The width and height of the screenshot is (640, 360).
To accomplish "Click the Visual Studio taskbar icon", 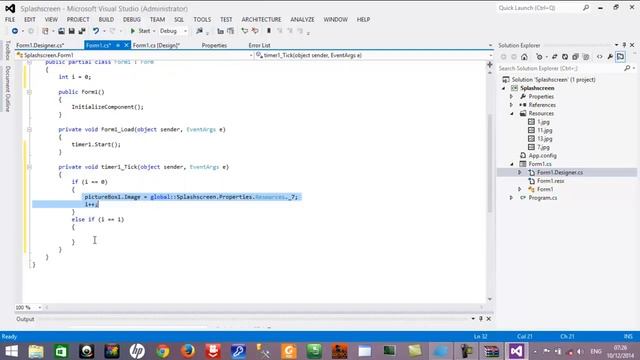I will [x=516, y=351].
